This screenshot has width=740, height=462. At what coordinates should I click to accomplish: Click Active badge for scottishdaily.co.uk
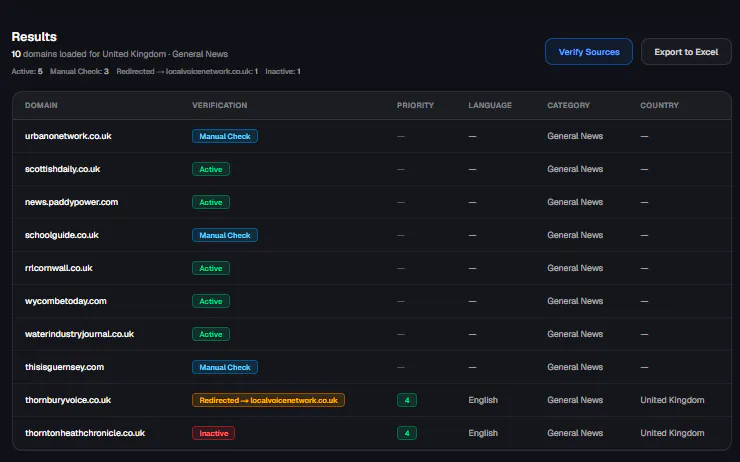pos(211,169)
